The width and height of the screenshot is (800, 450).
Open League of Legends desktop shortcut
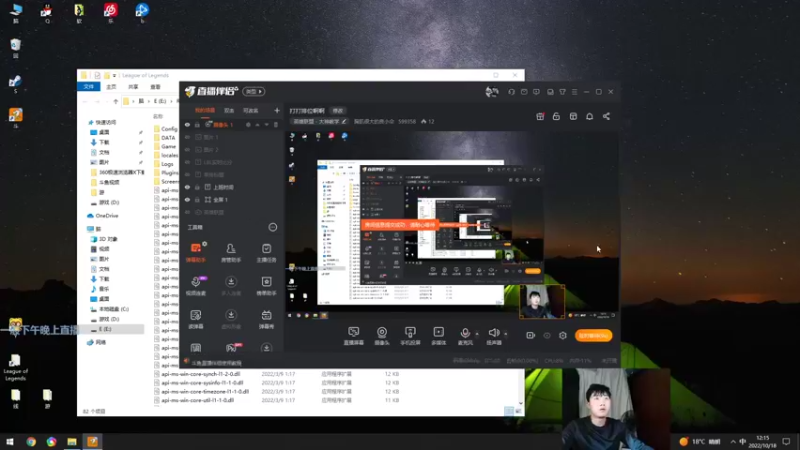(x=15, y=367)
